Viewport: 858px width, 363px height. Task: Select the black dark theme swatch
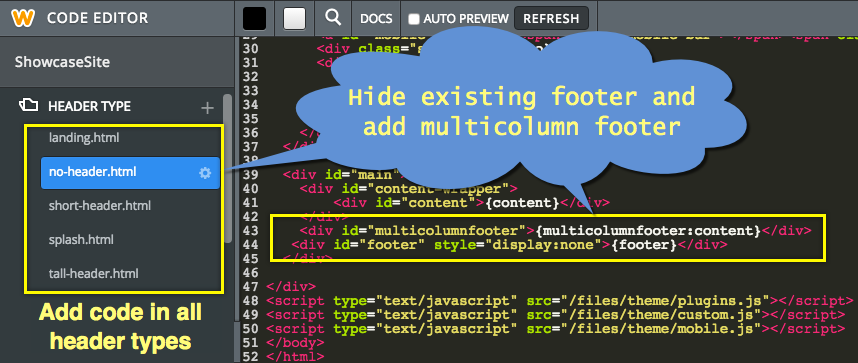254,18
